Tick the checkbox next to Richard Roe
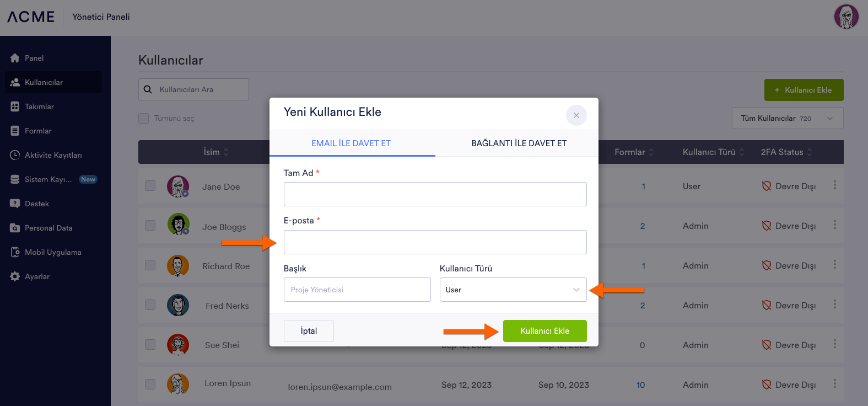 [x=150, y=265]
